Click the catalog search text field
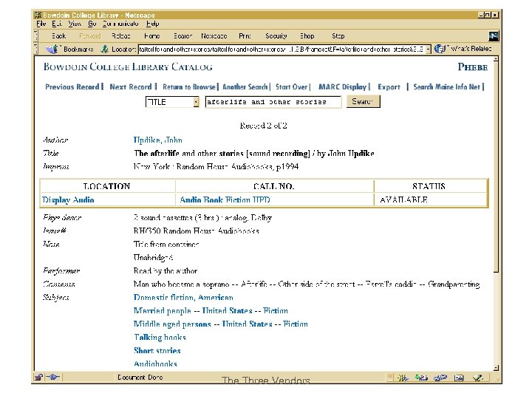The height and width of the screenshot is (399, 532). 273,102
